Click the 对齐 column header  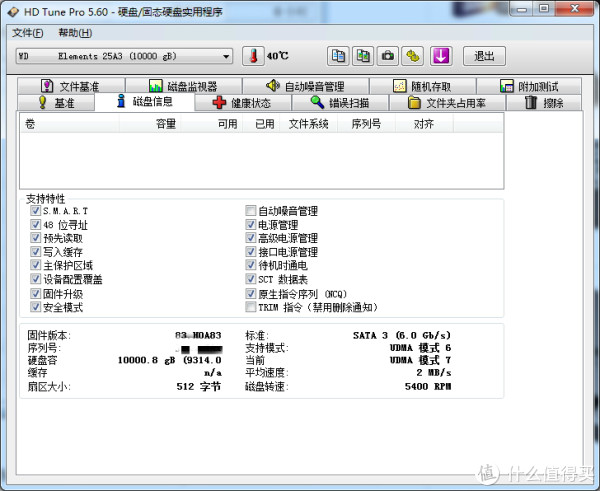tap(424, 124)
